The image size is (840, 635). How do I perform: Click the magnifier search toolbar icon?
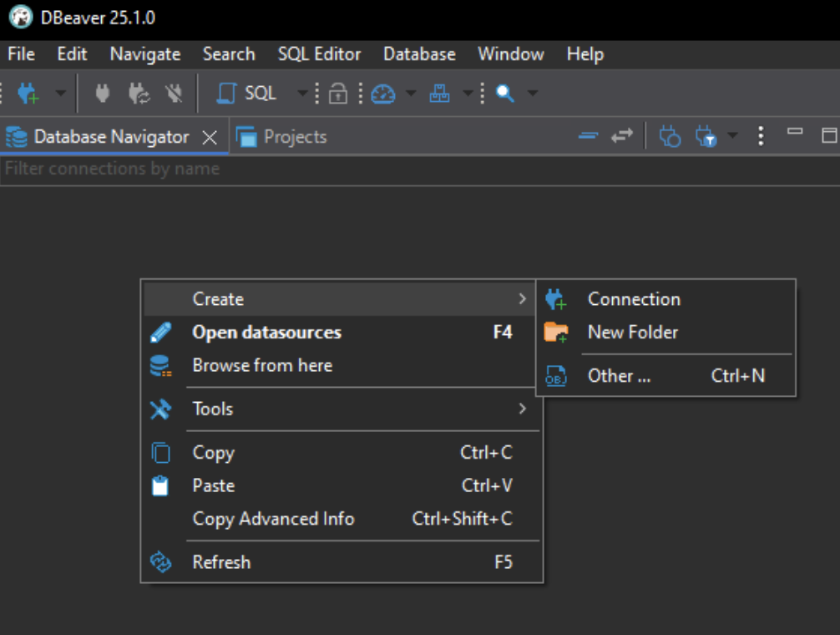click(x=504, y=94)
